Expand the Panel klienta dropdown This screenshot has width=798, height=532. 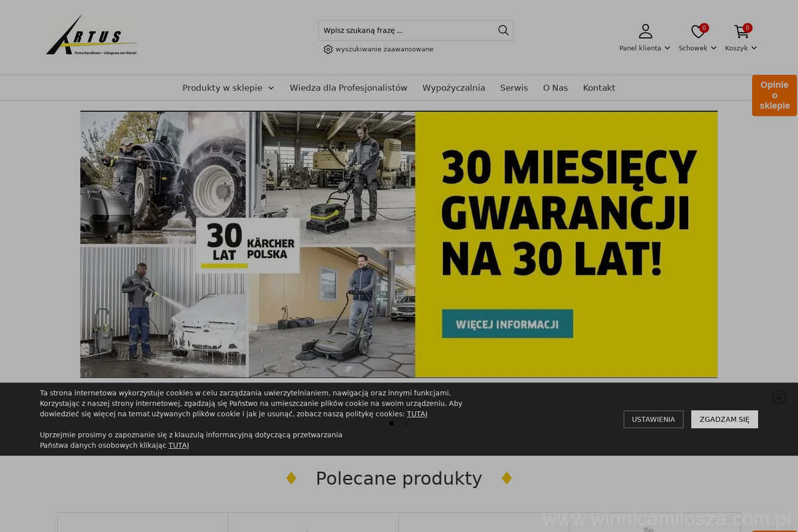644,48
